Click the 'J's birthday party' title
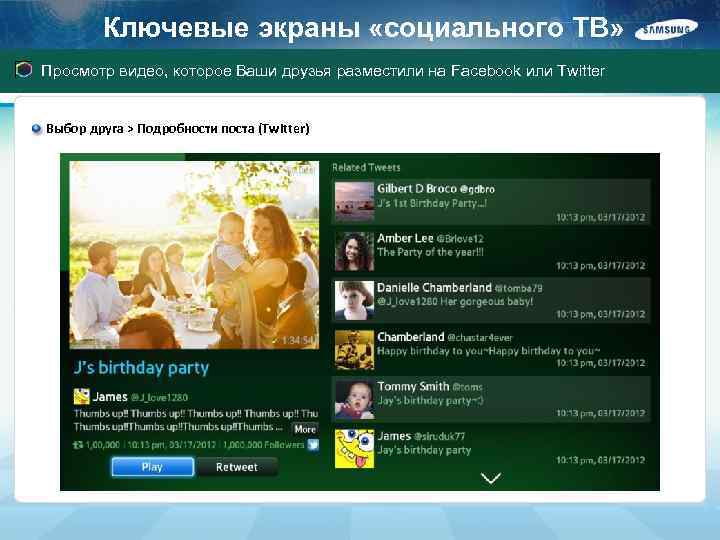 [141, 368]
